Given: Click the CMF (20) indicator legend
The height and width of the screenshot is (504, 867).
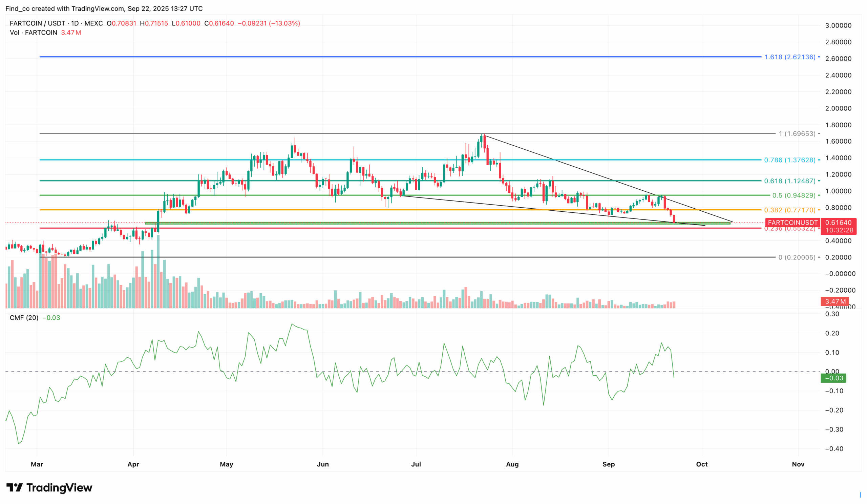Looking at the screenshot, I should point(24,318).
